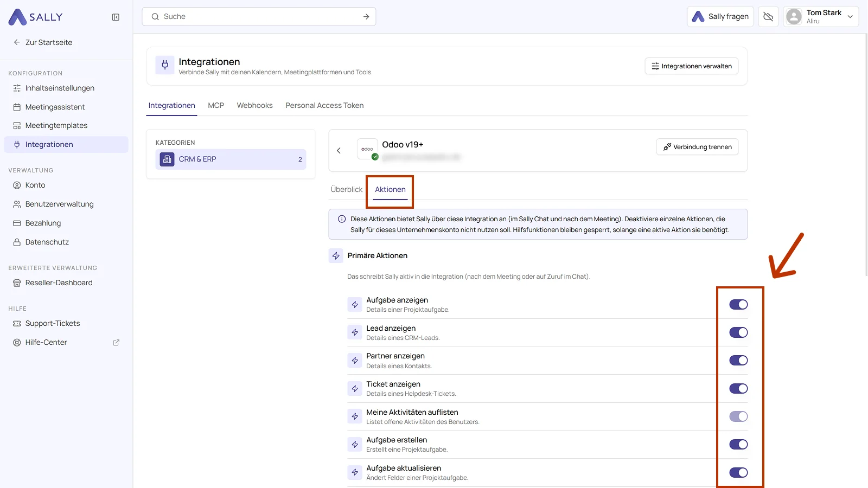Open Benutzerverwaltung in the sidebar
Screen dimensions: 868x488
(66, 204)
